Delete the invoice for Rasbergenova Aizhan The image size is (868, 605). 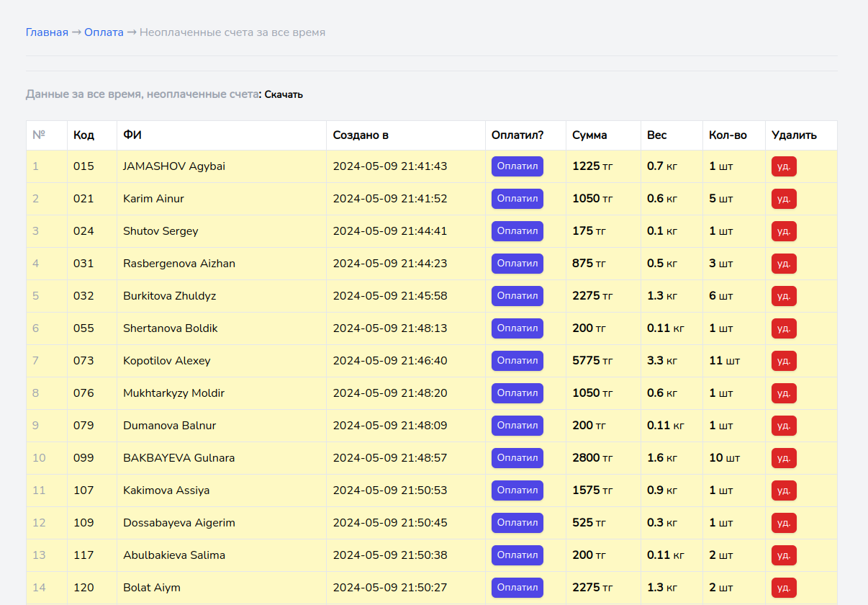pos(784,264)
